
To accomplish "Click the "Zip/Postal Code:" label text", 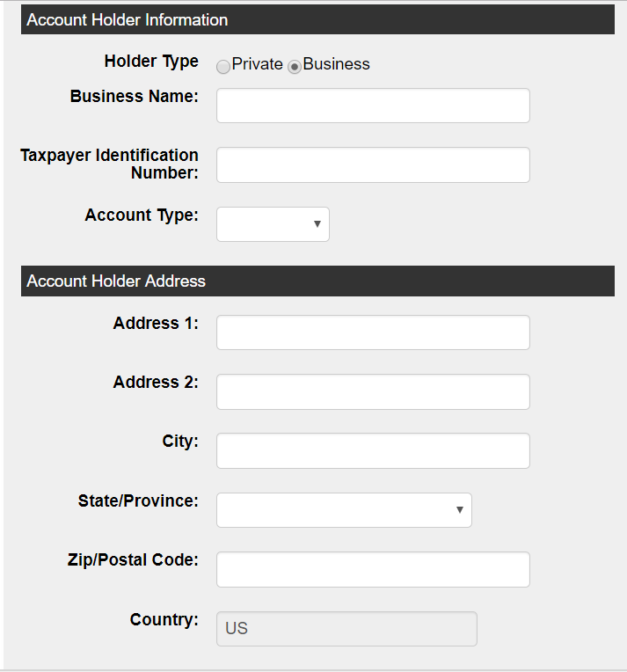I will pyautogui.click(x=133, y=559).
